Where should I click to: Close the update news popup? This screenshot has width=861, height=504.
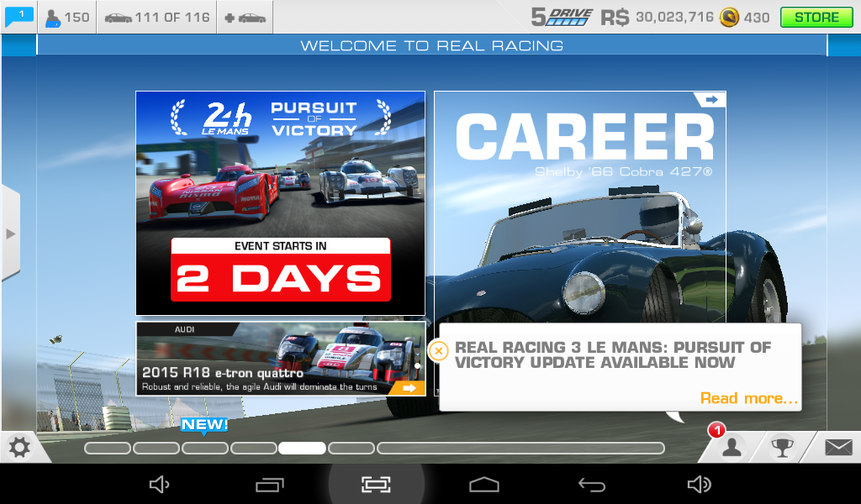(x=438, y=350)
